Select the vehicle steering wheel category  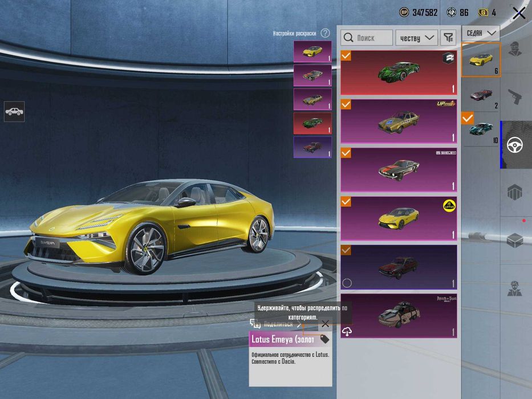tap(515, 145)
